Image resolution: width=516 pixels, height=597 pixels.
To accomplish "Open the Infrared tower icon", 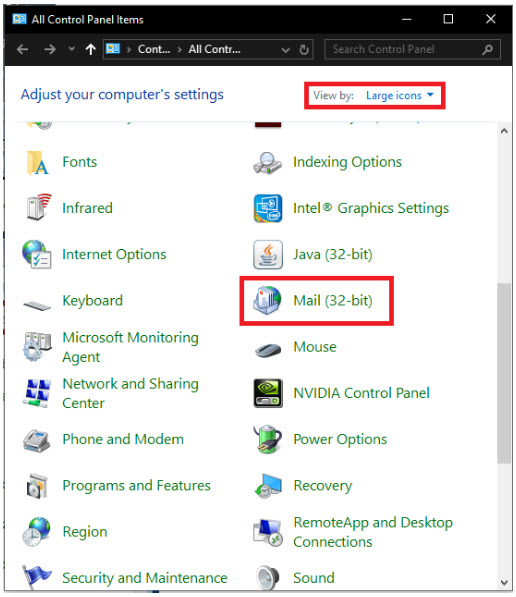I will pyautogui.click(x=38, y=207).
